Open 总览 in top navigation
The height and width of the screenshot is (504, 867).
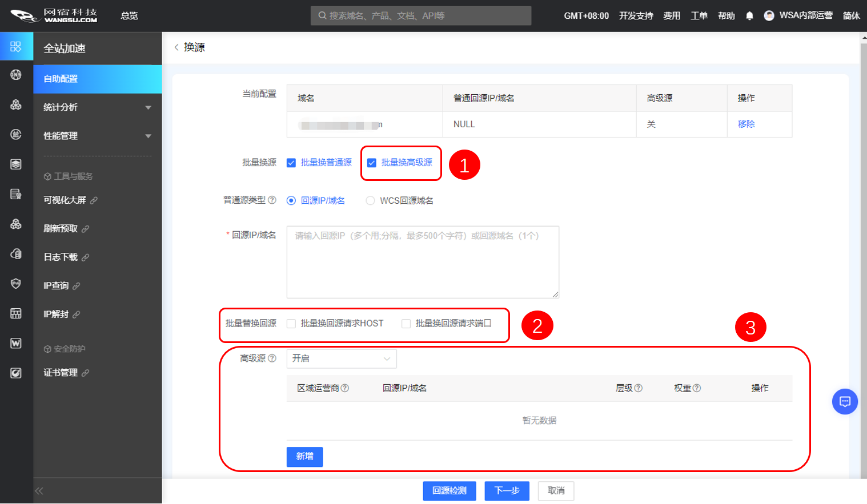click(x=129, y=16)
